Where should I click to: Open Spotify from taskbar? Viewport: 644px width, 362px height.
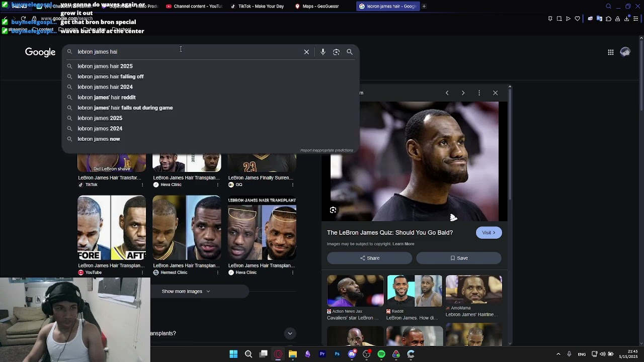(381, 354)
